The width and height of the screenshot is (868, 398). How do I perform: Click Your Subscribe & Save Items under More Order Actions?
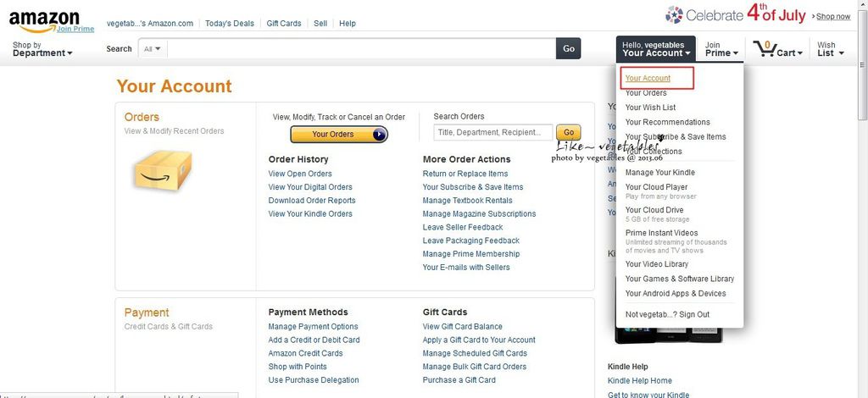click(473, 187)
